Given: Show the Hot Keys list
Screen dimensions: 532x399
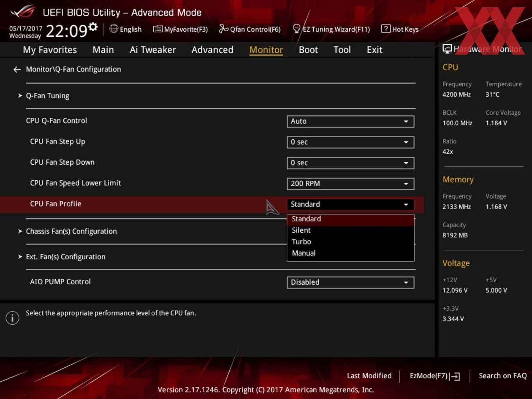Looking at the screenshot, I should 400,29.
